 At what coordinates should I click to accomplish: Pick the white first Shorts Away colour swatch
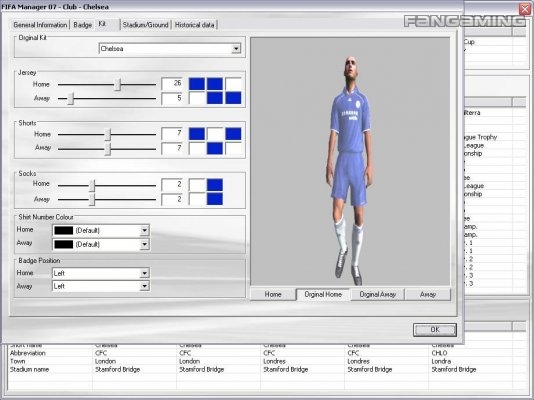(197, 148)
